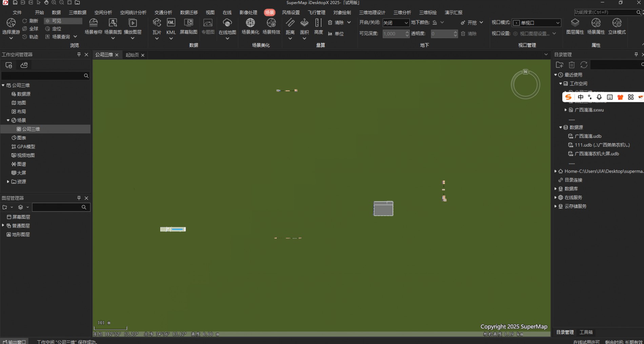644x344 pixels.
Task: Switch to the 空间分析 ribbon tab
Action: pyautogui.click(x=103, y=13)
